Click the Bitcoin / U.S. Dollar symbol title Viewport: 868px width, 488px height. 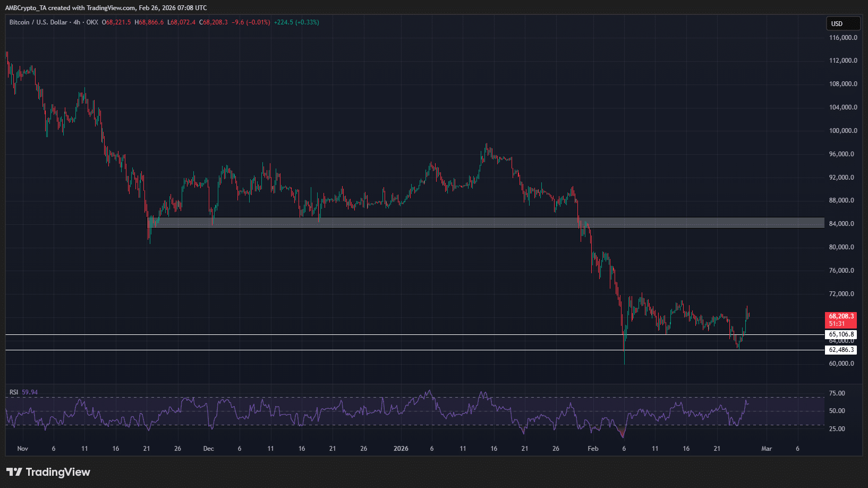pyautogui.click(x=38, y=22)
